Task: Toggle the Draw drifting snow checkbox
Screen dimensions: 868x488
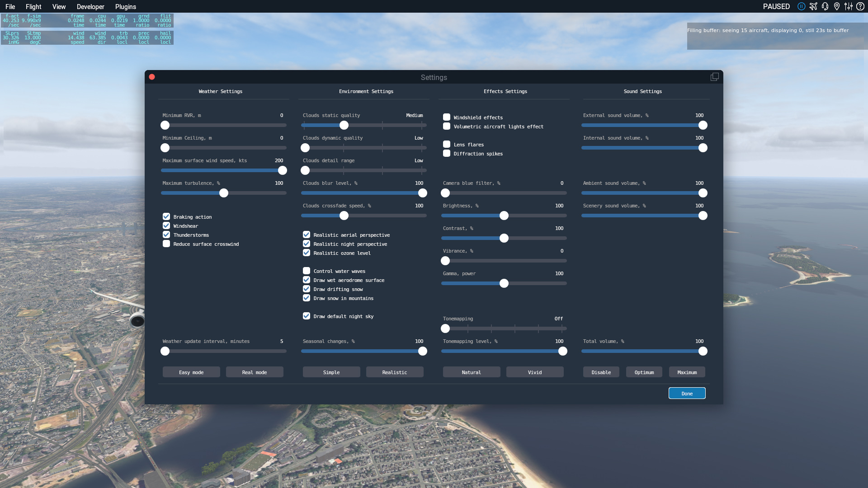Action: (x=307, y=289)
